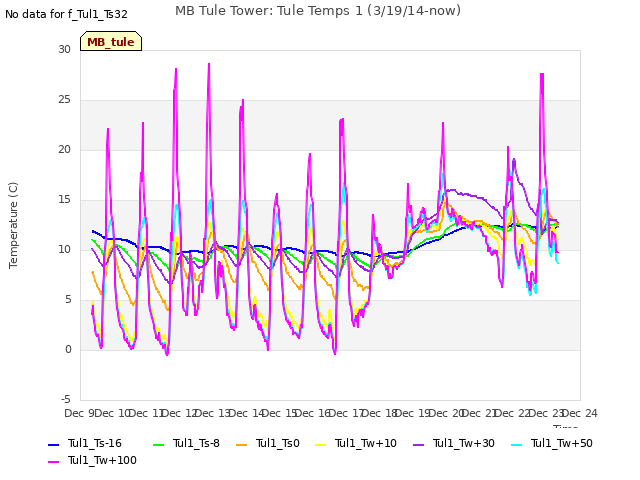Click the 15 y-axis tick label
Image resolution: width=640 pixels, height=480 pixels.
tap(64, 200)
